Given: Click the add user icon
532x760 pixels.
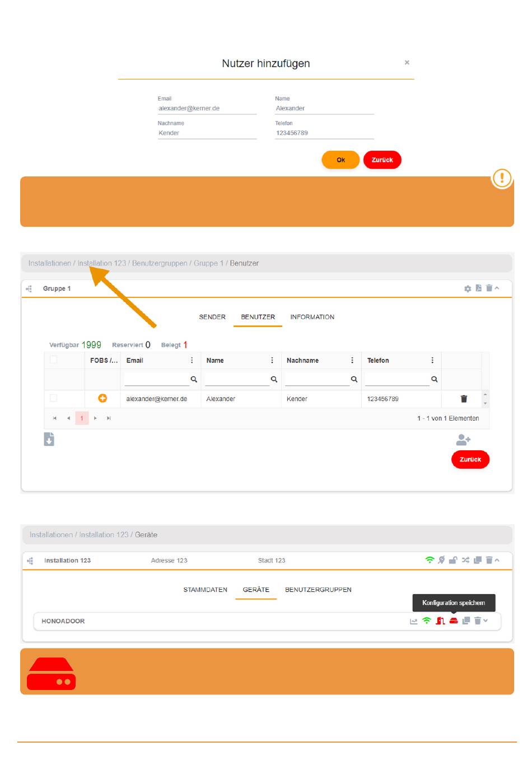Looking at the screenshot, I should [x=463, y=440].
